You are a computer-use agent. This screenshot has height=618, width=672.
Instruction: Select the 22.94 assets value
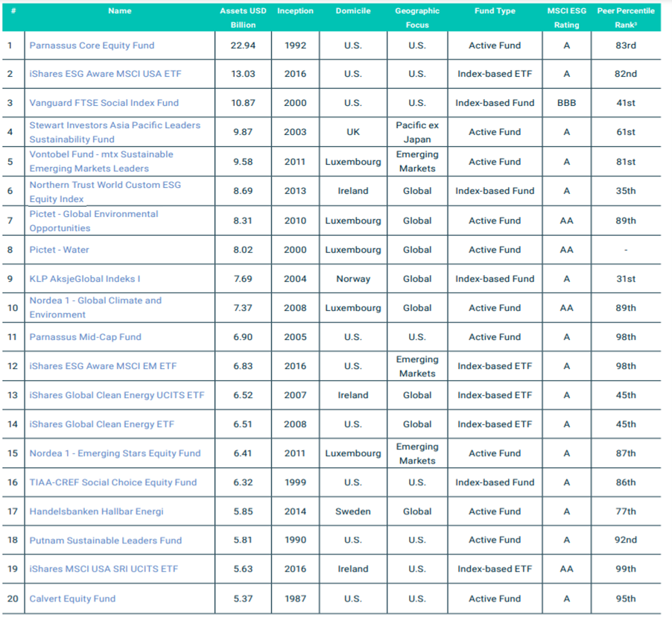click(x=243, y=45)
